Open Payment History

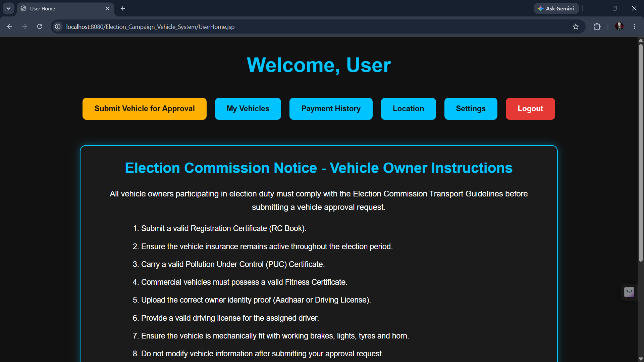pos(331,109)
